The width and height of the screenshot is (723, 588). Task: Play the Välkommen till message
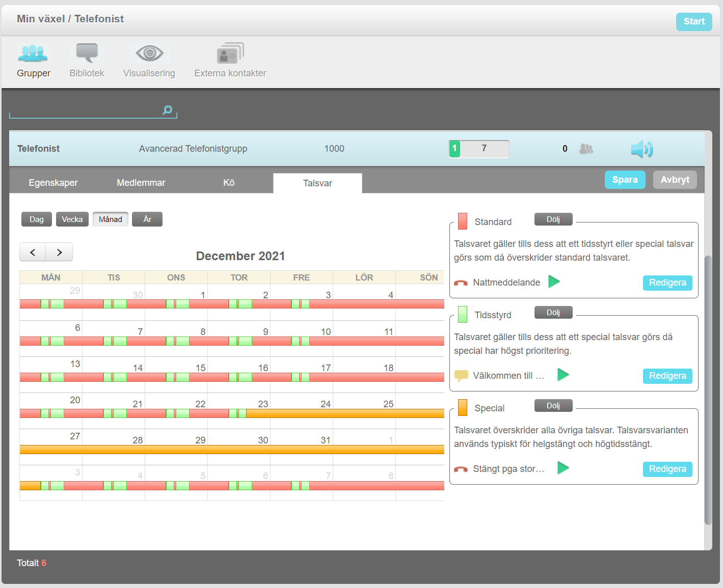(563, 375)
